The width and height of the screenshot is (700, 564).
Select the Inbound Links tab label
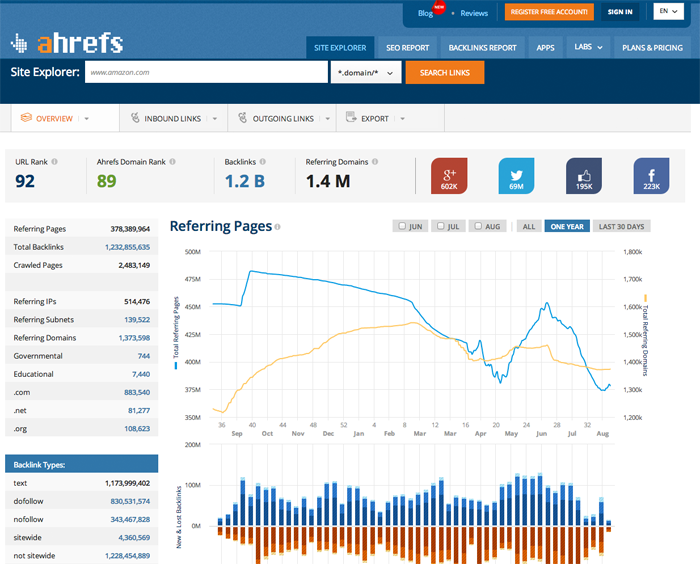coord(173,119)
